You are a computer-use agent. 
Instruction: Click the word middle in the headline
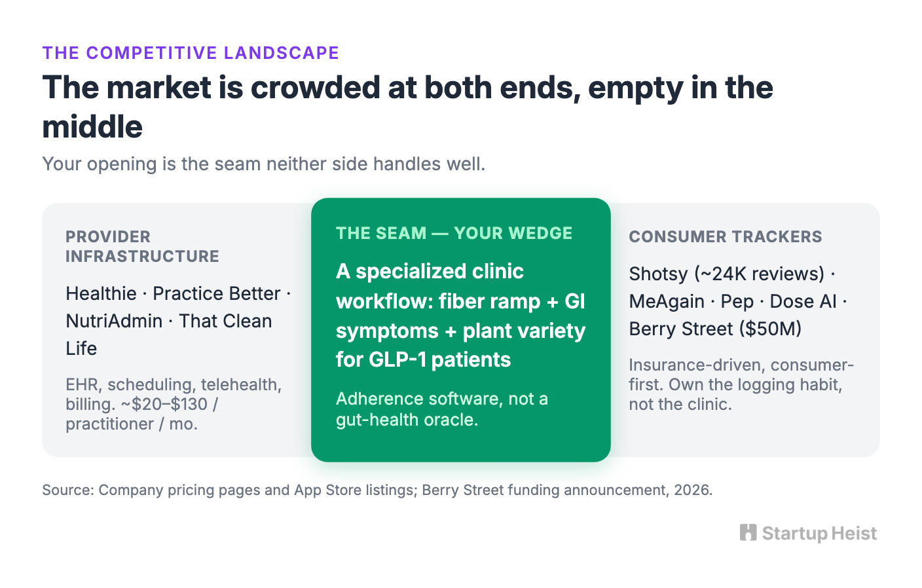point(92,126)
